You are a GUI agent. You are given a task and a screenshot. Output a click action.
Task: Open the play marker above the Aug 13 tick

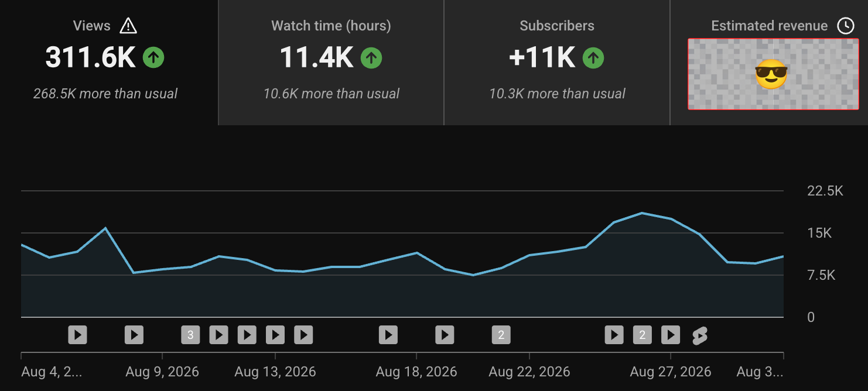[275, 335]
